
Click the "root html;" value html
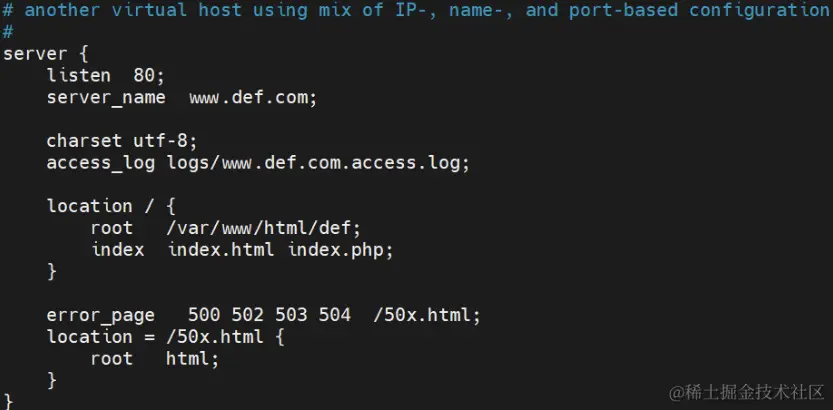(191, 358)
